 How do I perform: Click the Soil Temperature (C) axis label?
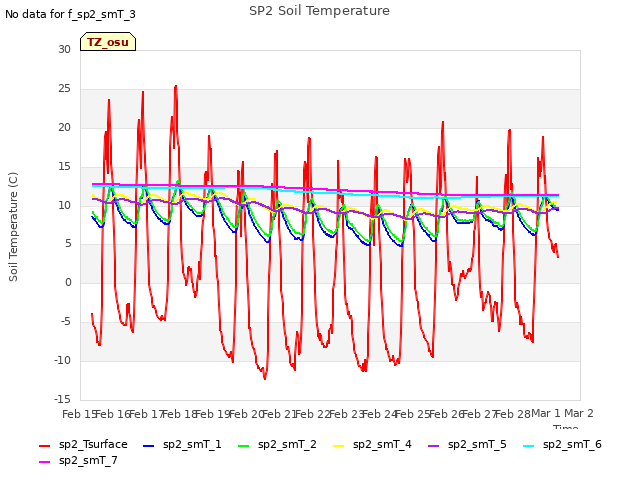[x=13, y=227]
